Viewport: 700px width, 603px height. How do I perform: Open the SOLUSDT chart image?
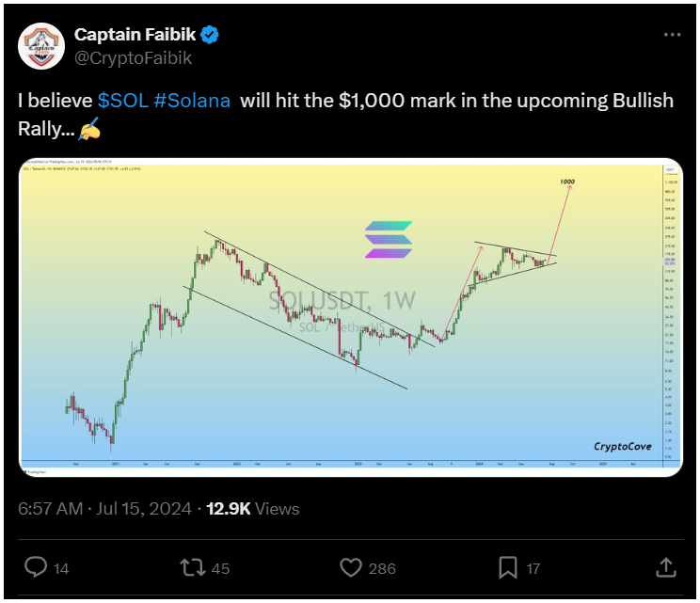(x=351, y=317)
